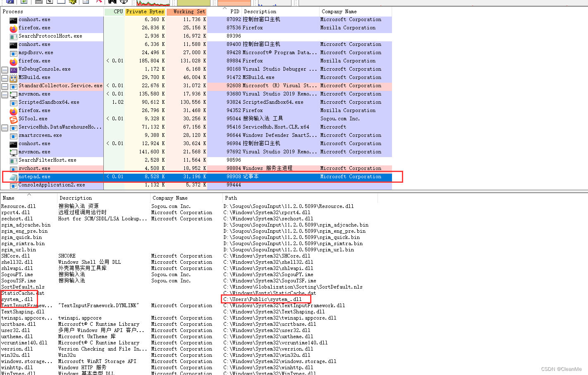Screen dimensions: 588x375
Task: Sort processes by upper Company Name header
Action: [356, 12]
